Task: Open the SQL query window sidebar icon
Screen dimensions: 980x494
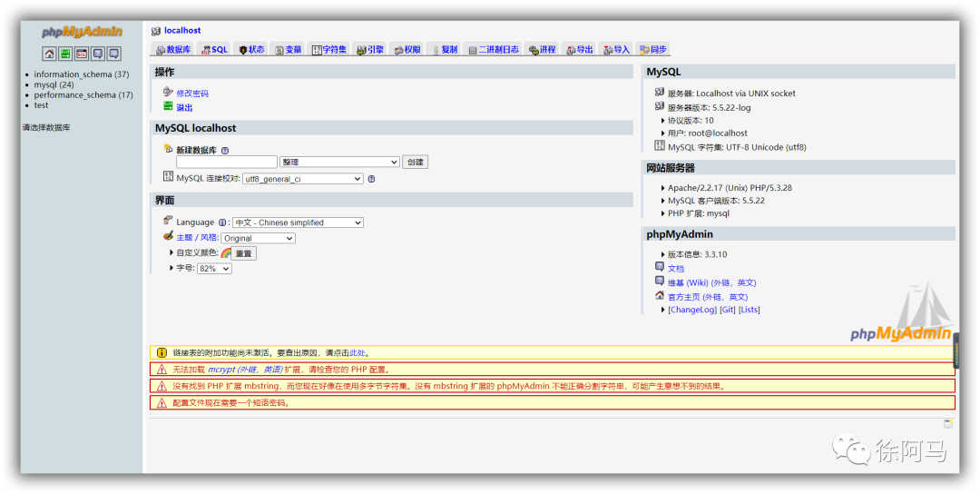Action: (x=82, y=54)
